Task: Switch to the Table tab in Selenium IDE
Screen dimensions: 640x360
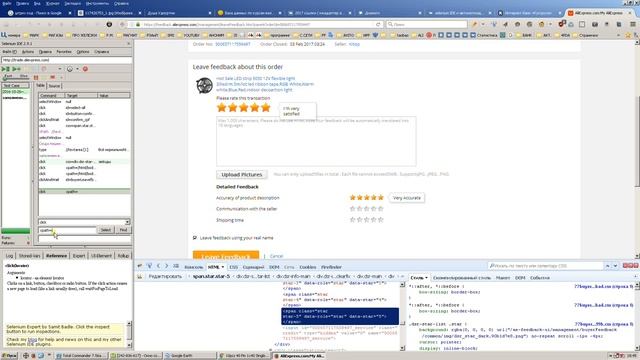Action: [40, 86]
